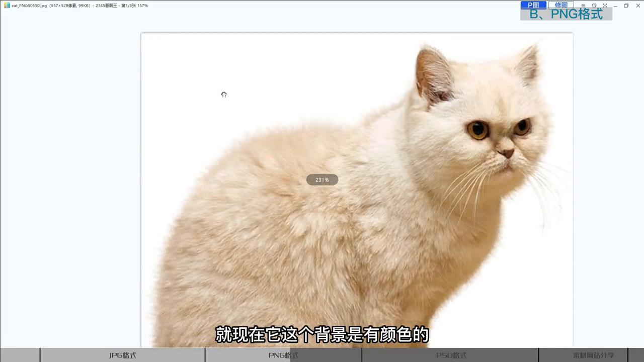Viewport: 644px width, 362px height.
Task: Add current image to favorites via star icon
Action: (594, 5)
